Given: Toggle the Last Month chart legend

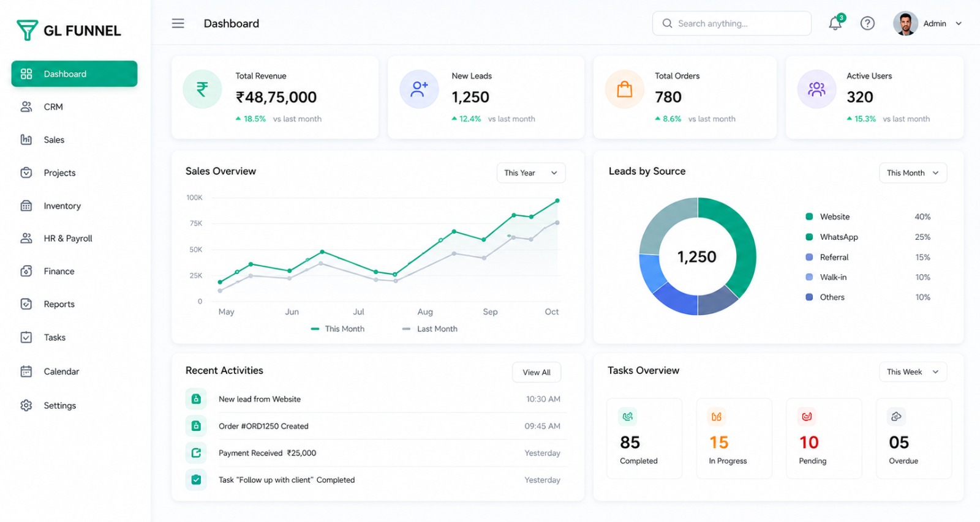Looking at the screenshot, I should pyautogui.click(x=430, y=329).
